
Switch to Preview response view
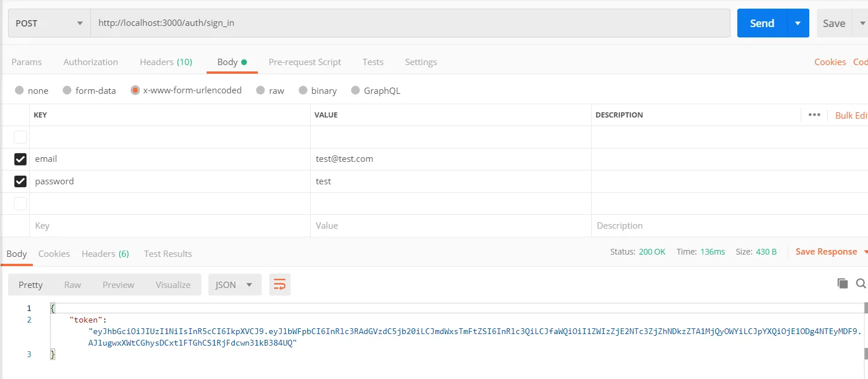[x=118, y=285]
